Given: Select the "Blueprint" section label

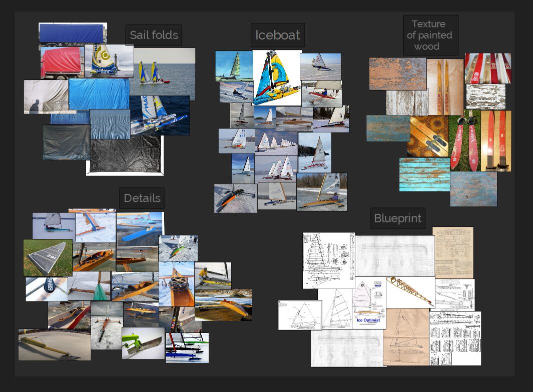Looking at the screenshot, I should click(398, 218).
